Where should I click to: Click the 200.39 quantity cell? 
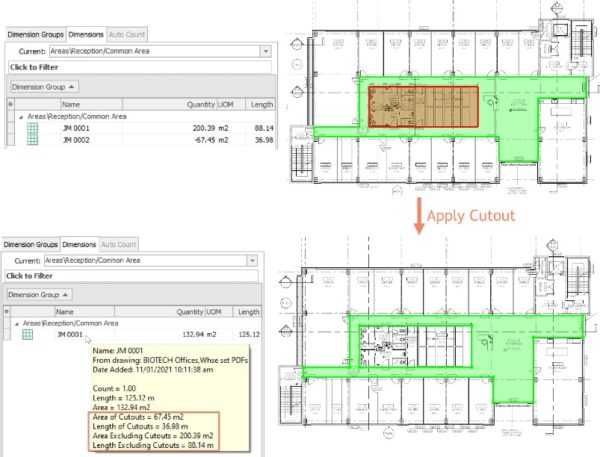204,128
